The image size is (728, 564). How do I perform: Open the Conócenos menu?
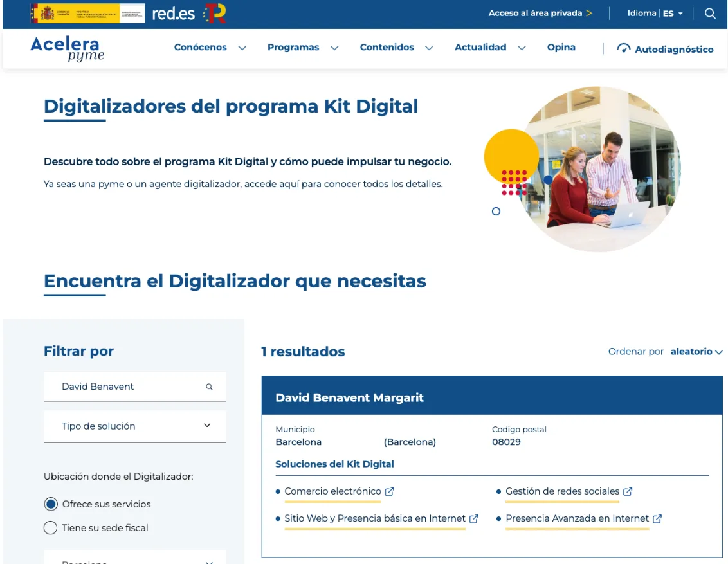coord(210,48)
